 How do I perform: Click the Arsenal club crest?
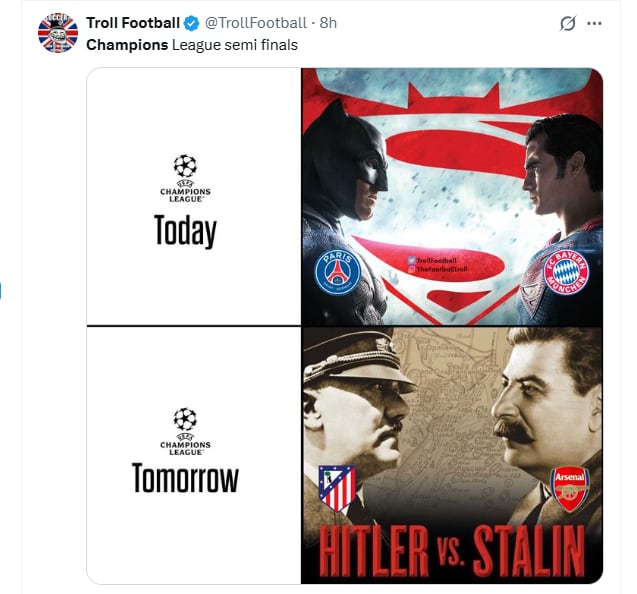(570, 489)
